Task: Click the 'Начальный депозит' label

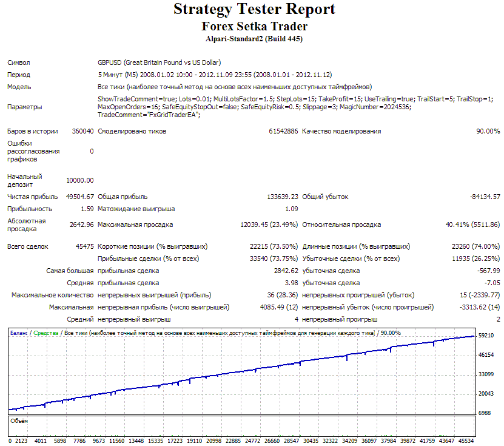Action: [x=25, y=181]
